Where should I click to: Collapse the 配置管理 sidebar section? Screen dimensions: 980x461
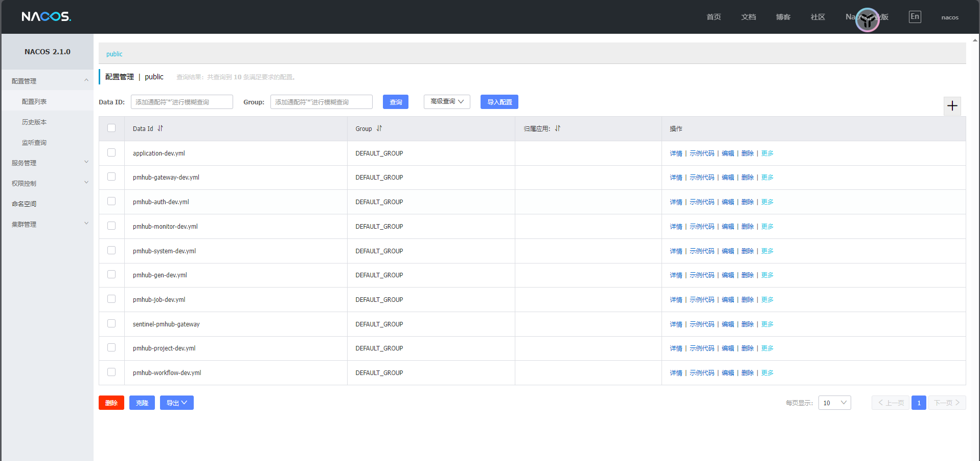pos(48,81)
